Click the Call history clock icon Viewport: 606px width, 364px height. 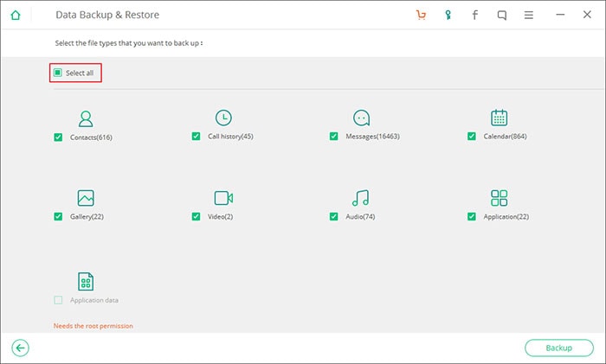(223, 118)
